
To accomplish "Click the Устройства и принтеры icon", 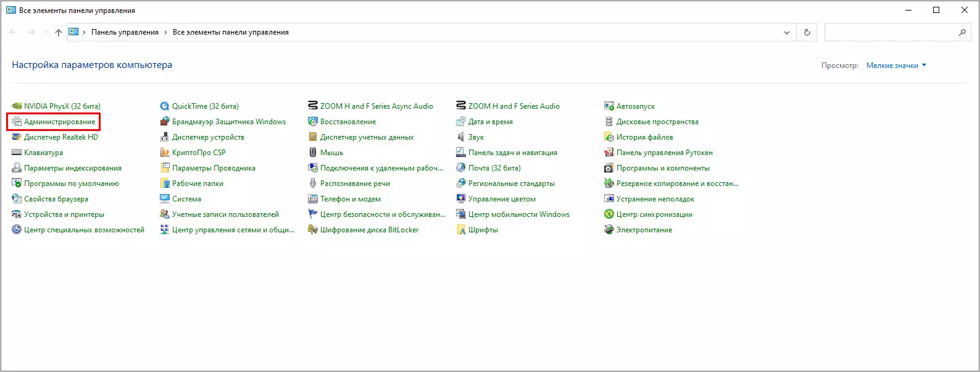I will point(17,214).
